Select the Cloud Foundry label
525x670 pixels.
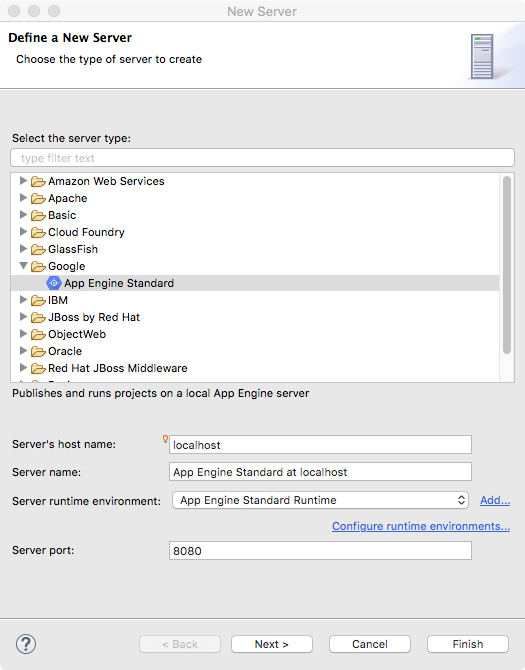pos(86,232)
